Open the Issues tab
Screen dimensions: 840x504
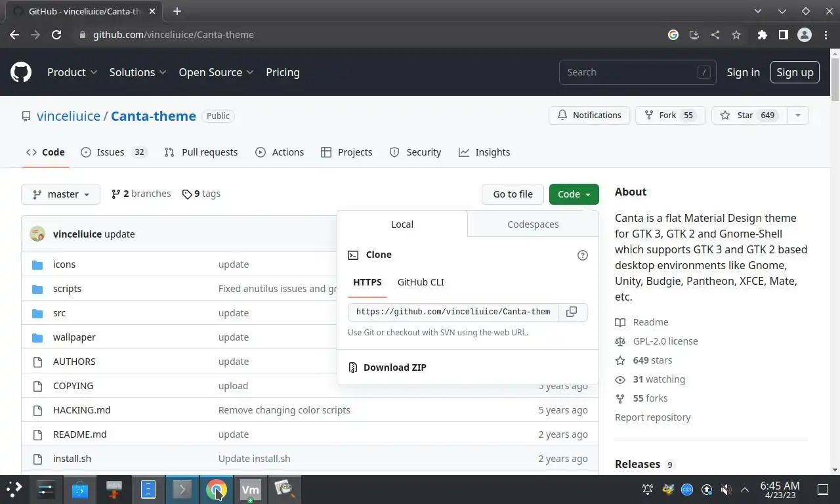[x=114, y=152]
